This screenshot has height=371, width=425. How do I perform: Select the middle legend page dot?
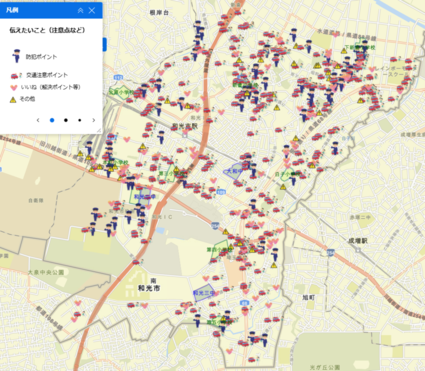66,120
